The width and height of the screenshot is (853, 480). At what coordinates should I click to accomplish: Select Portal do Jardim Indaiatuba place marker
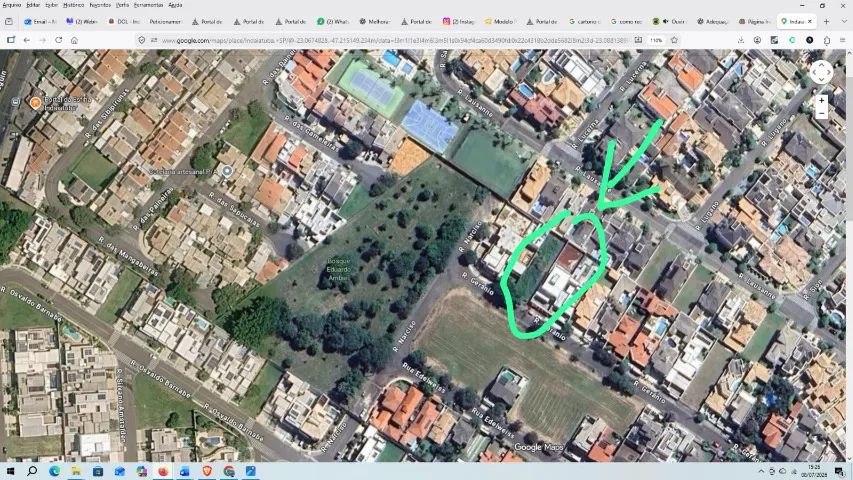pyautogui.click(x=35, y=103)
